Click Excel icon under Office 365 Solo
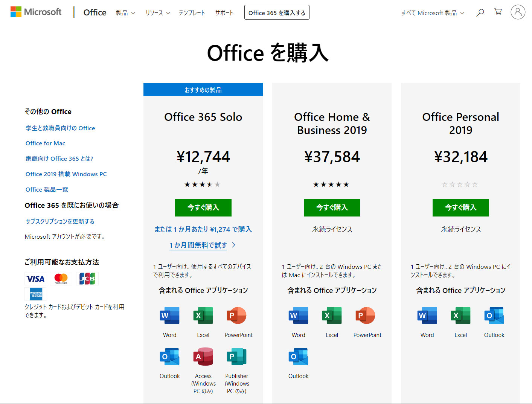This screenshot has height=404, width=532. 203,316
